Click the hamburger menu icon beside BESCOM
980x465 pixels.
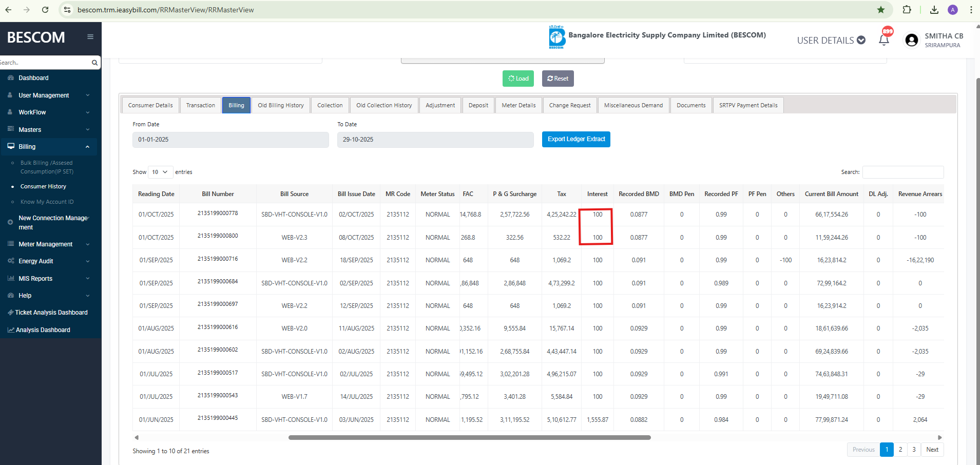point(90,37)
